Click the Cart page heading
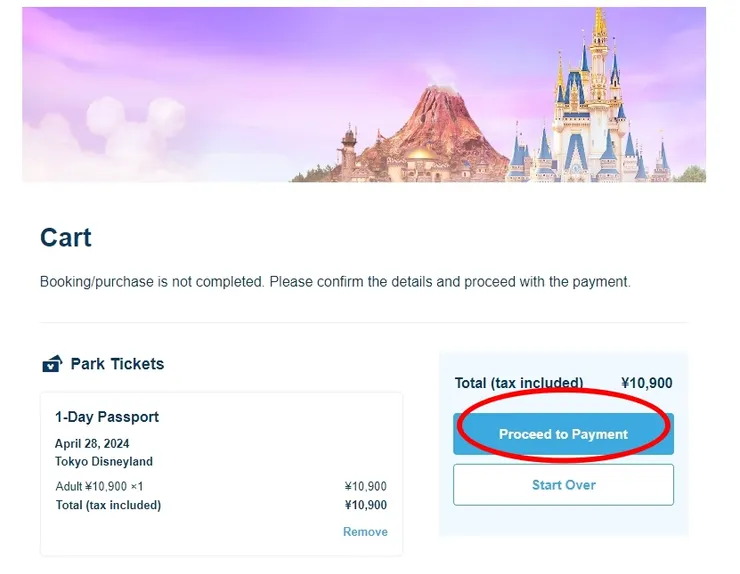Image resolution: width=740 pixels, height=574 pixels. coord(66,238)
